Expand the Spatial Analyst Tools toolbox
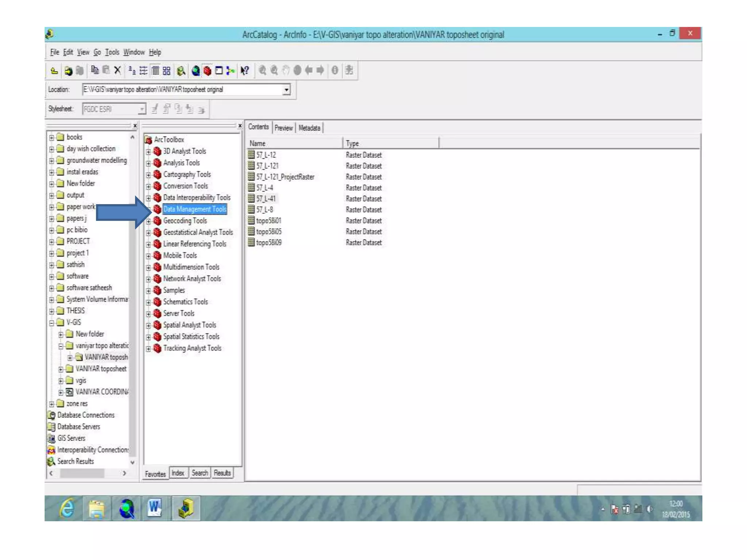747x560 pixels. 148,326
